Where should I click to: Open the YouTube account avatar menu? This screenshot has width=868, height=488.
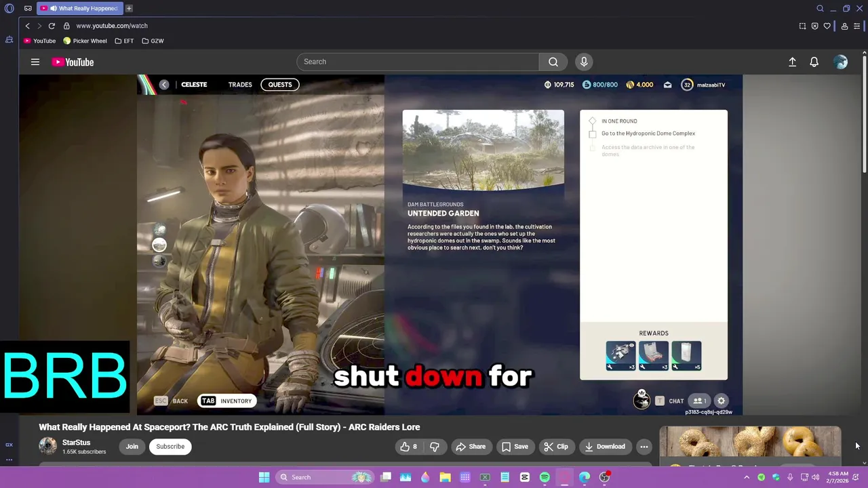[x=841, y=62]
